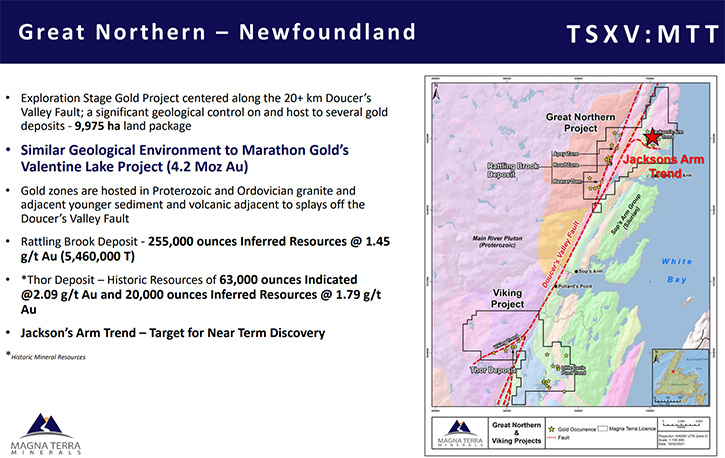The height and width of the screenshot is (458, 725).
Task: Click the Magna Terra Minerals logo at bottom left
Action: 45,434
